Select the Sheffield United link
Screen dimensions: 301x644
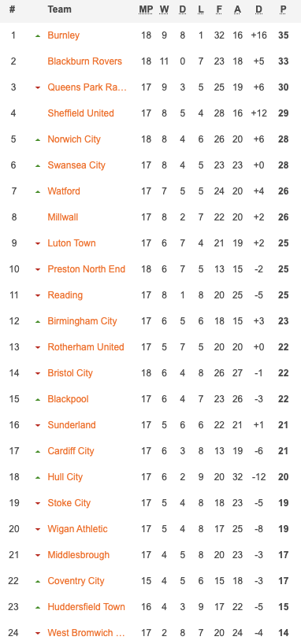pyautogui.click(x=80, y=113)
